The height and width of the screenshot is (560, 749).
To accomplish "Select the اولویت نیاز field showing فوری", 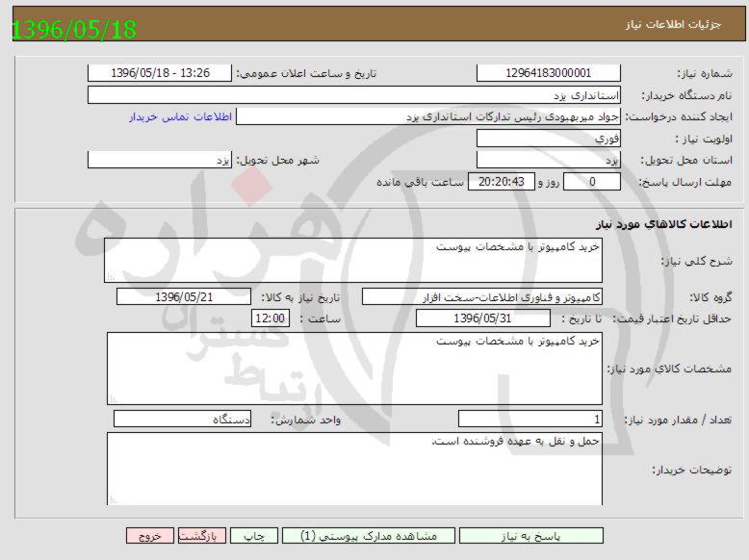I will [x=548, y=139].
